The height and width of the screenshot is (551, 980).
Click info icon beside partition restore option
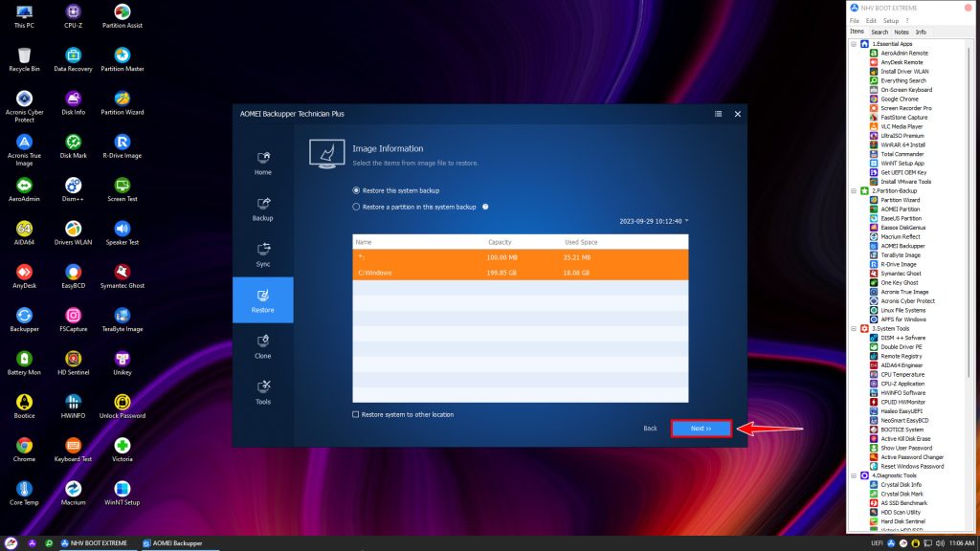coord(485,207)
